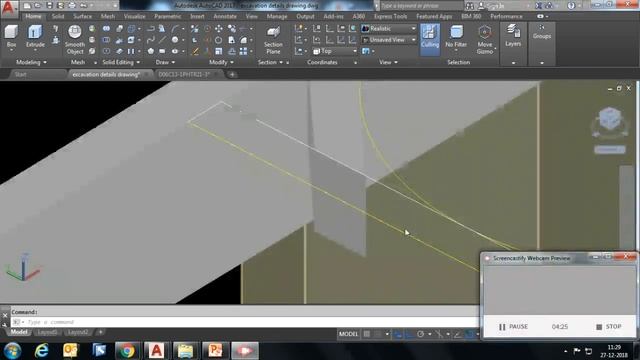Open the Unsaved View dropdown
Viewport: 640px width, 360px height.
pyautogui.click(x=389, y=40)
